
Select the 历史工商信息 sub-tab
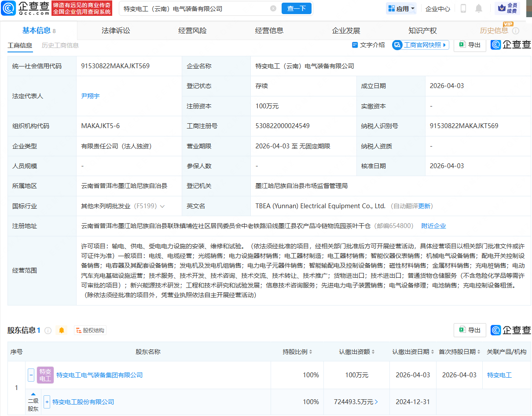tap(60, 45)
